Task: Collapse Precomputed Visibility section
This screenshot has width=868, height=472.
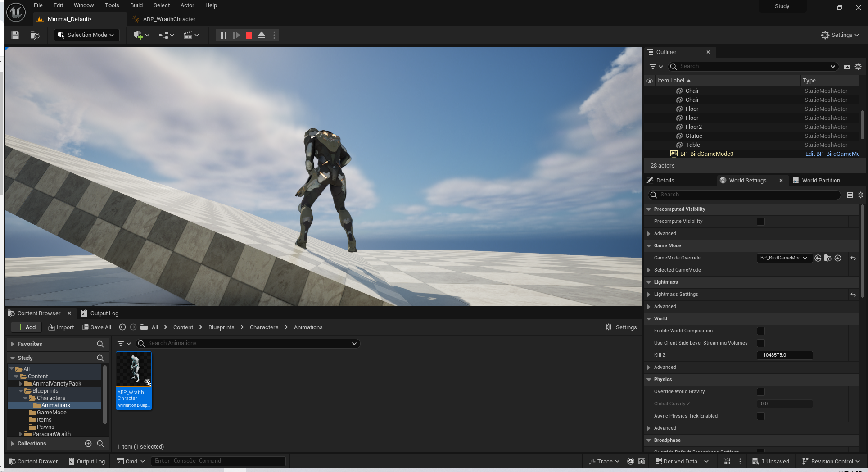Action: (649, 209)
